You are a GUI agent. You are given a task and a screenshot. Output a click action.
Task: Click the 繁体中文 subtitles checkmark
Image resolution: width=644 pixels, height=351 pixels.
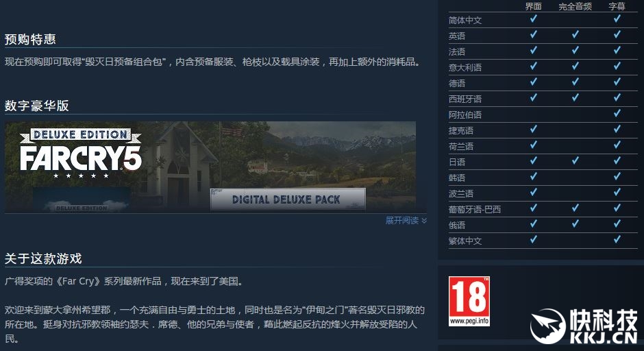click(x=617, y=240)
